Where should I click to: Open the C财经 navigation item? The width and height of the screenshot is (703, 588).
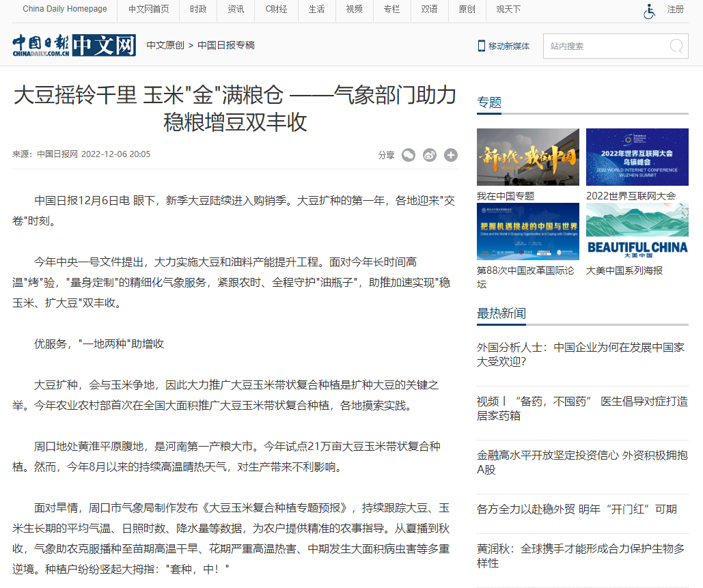[276, 10]
